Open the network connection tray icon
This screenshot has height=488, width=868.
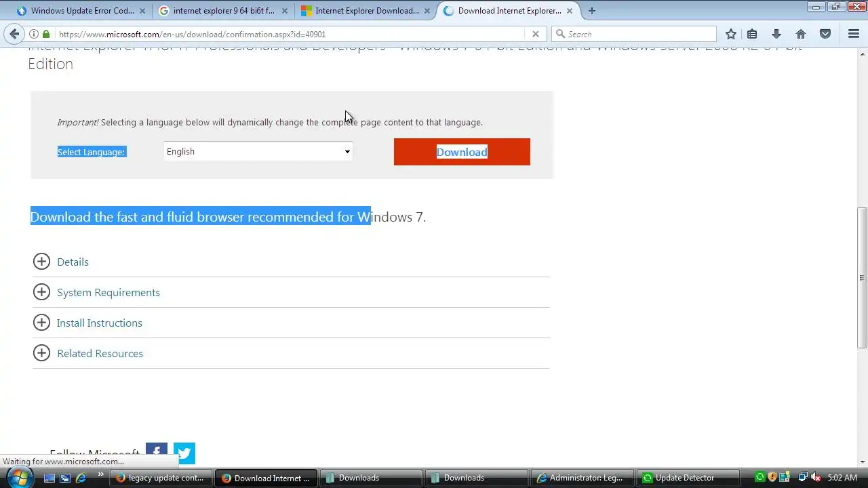(x=803, y=478)
